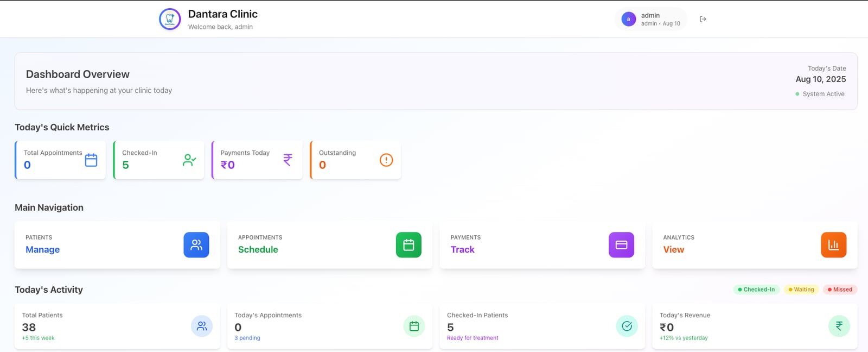Click the calendar icon in Today's Appointments card

tap(414, 326)
